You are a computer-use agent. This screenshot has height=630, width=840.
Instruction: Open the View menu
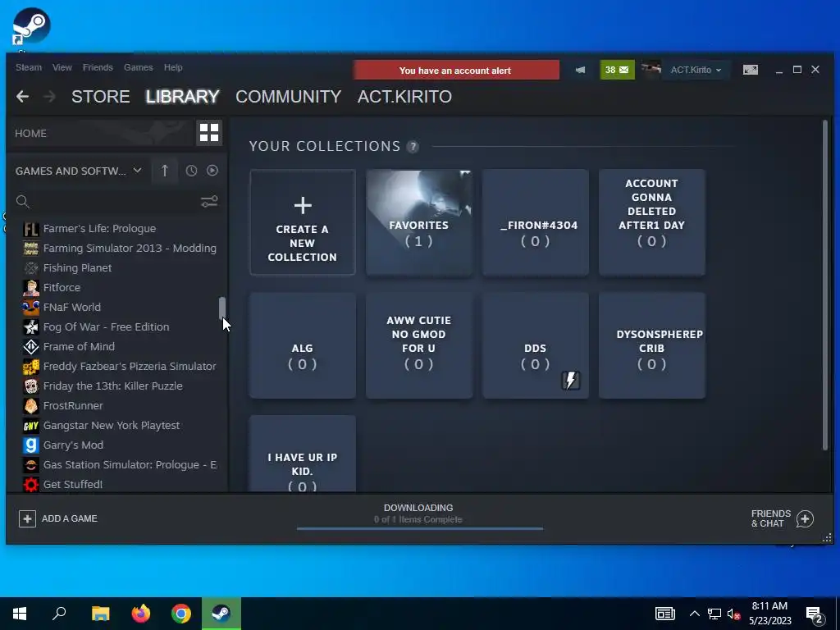(x=62, y=67)
